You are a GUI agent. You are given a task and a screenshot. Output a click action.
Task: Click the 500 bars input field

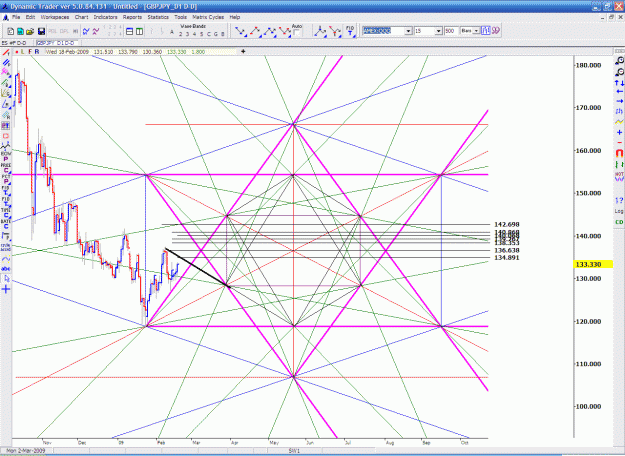[451, 31]
